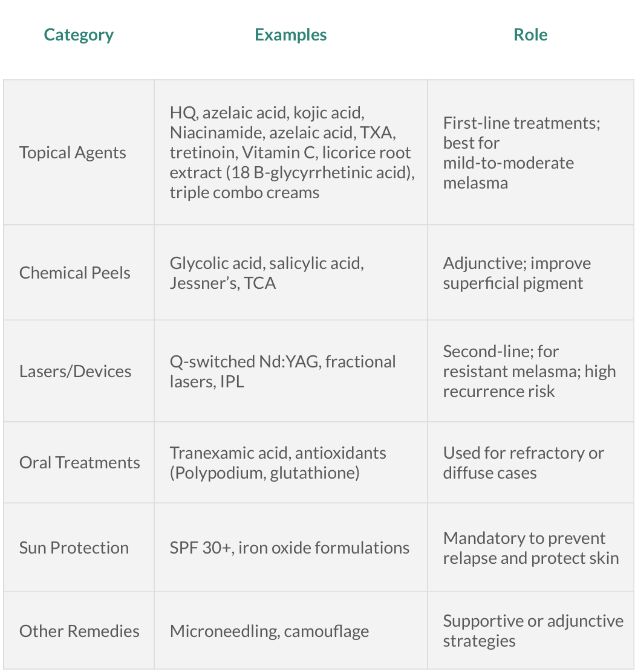Select the Lasers/Devices category cell
This screenshot has height=672, width=635.
[x=76, y=371]
